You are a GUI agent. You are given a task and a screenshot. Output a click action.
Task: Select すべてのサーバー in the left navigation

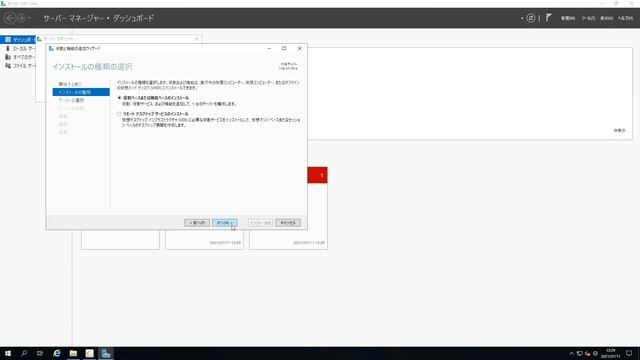click(18, 57)
